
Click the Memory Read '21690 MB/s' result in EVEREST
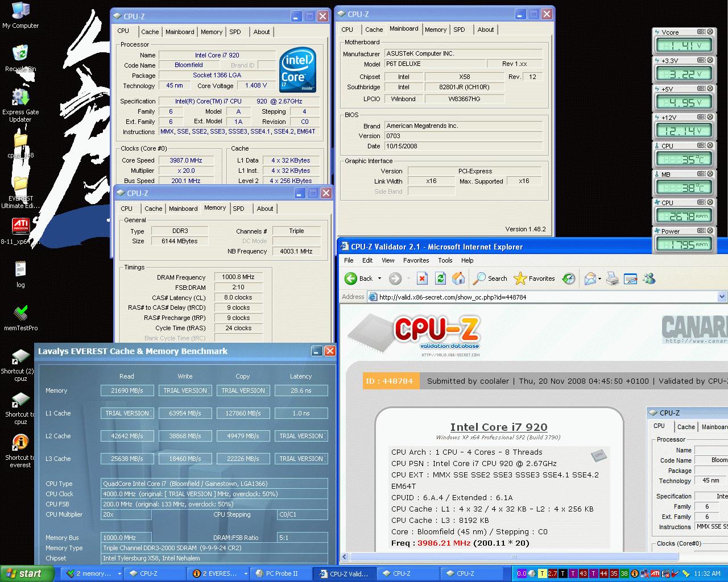point(127,390)
